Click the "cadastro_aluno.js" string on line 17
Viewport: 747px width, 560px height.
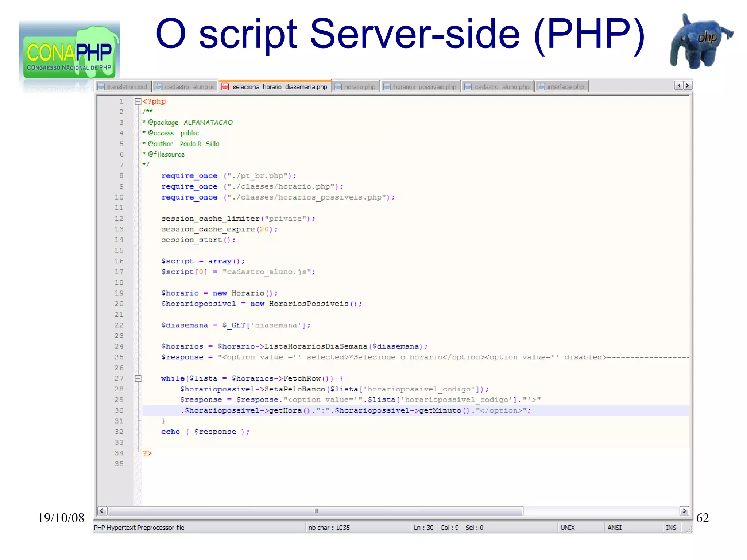[267, 272]
